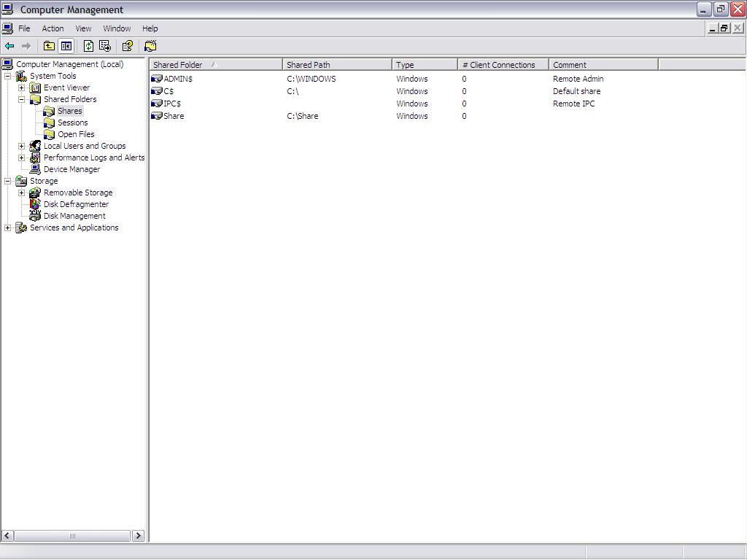747x560 pixels.
Task: Select the Disk Management icon
Action: click(35, 216)
